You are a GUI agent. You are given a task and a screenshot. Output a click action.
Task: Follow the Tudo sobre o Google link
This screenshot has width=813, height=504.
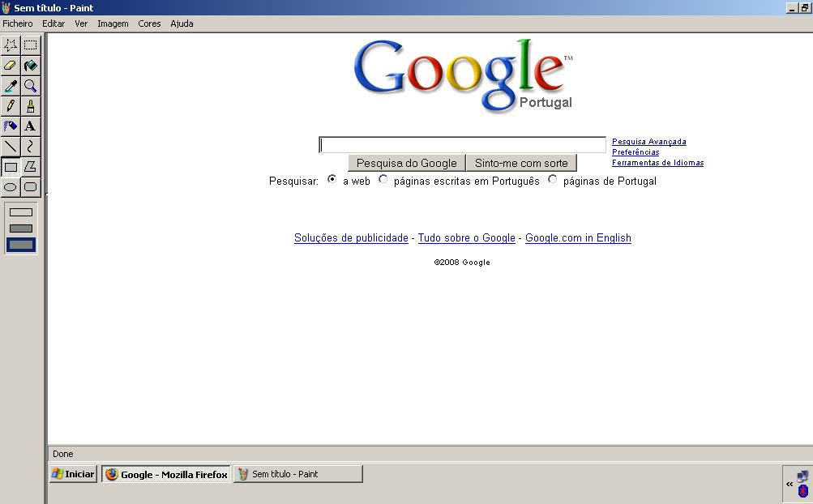[467, 238]
